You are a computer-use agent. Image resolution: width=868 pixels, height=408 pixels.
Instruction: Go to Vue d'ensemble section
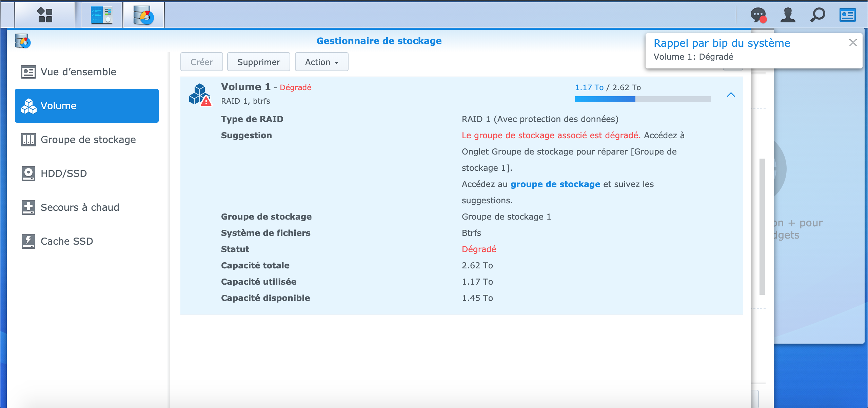(x=78, y=72)
